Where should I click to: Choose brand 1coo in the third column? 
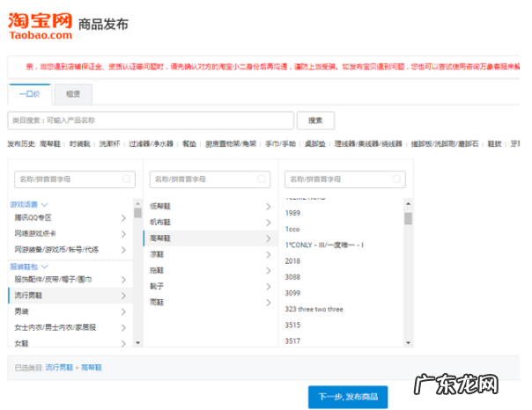(x=292, y=230)
